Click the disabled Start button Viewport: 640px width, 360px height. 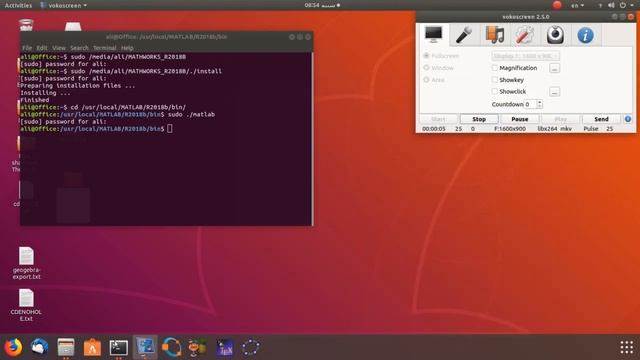click(438, 119)
